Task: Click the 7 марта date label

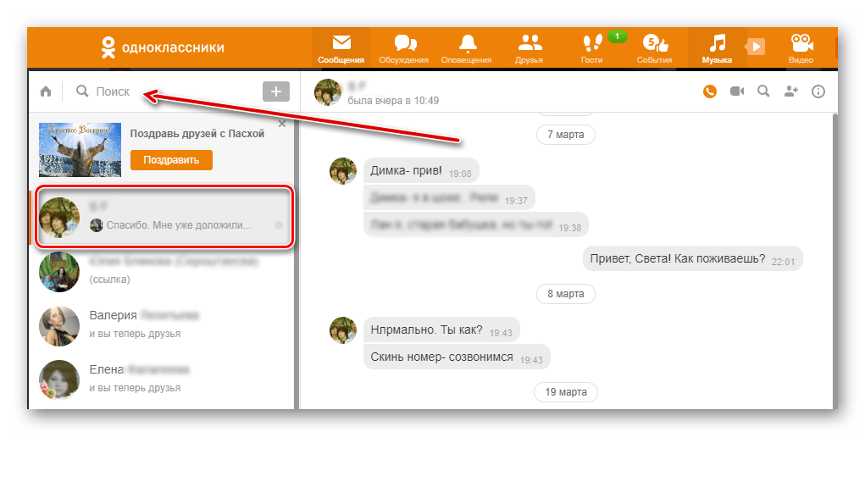Action: (x=565, y=135)
